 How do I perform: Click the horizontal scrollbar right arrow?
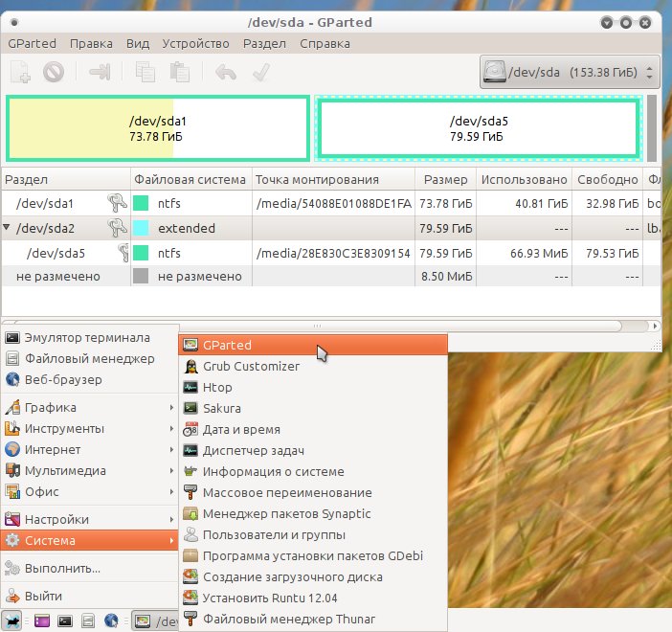655,326
